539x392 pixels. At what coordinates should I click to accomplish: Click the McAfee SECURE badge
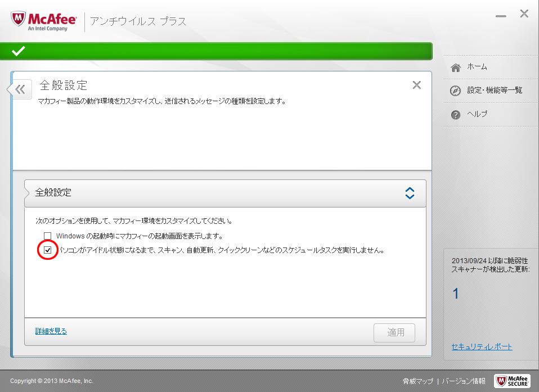click(512, 381)
